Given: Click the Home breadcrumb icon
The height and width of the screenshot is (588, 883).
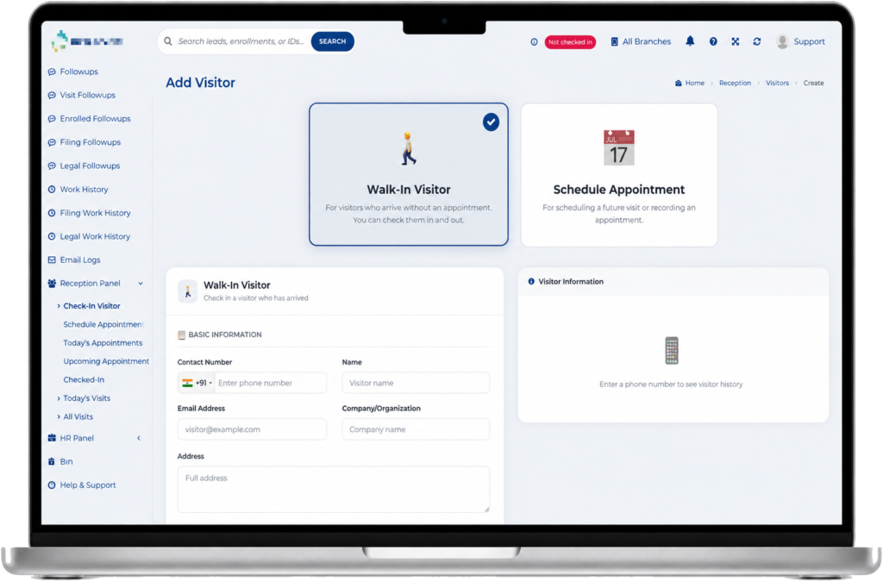Looking at the screenshot, I should click(678, 83).
